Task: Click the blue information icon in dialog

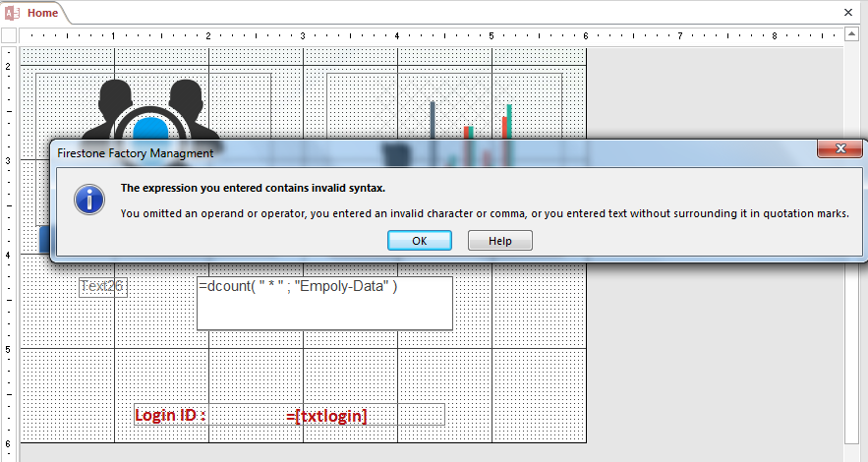Action: pos(89,200)
